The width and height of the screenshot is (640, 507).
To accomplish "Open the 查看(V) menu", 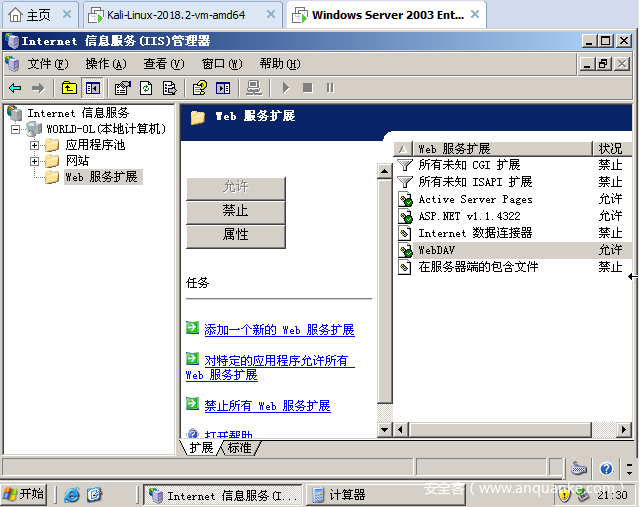I will (x=164, y=64).
